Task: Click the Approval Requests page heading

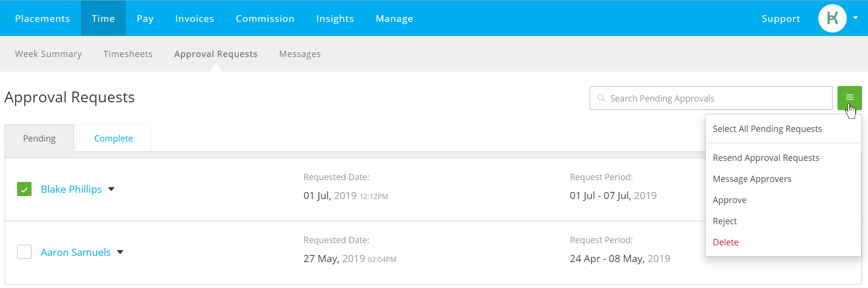Action: pos(69,97)
